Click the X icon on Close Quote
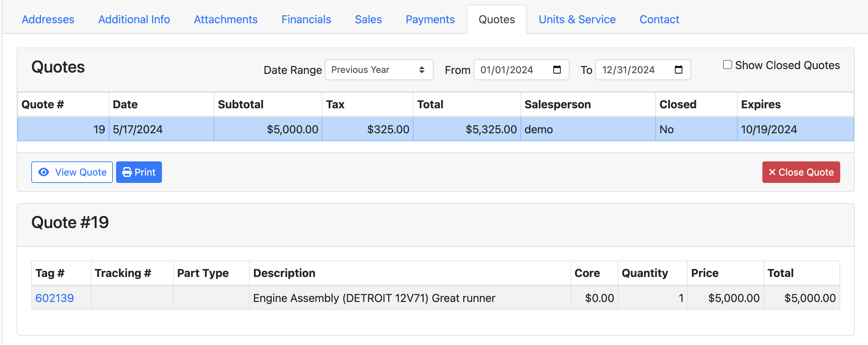This screenshot has width=868, height=345. (772, 172)
